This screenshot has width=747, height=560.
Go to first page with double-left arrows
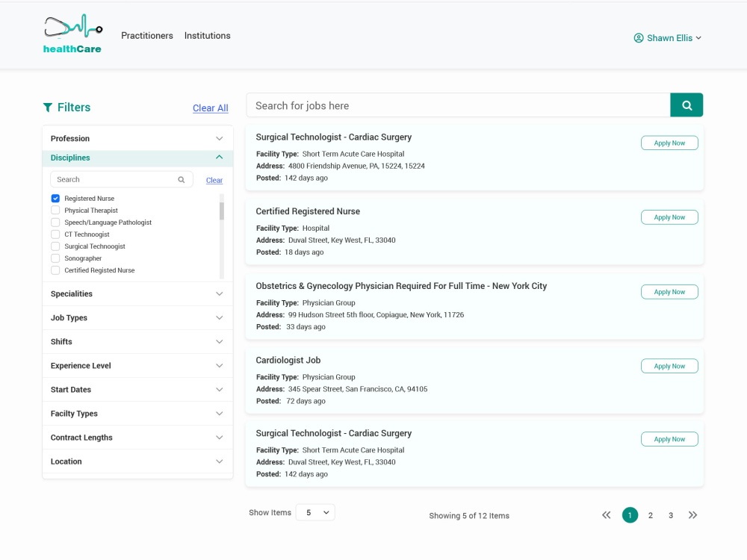606,515
